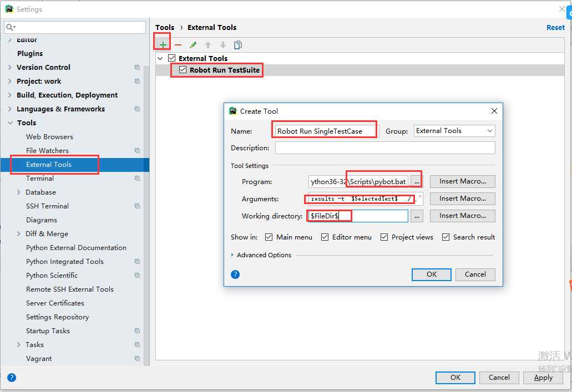Open Settings window help icon

point(12,378)
